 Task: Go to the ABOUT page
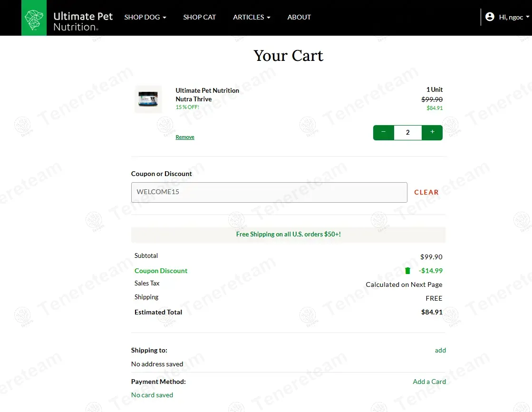pos(299,17)
